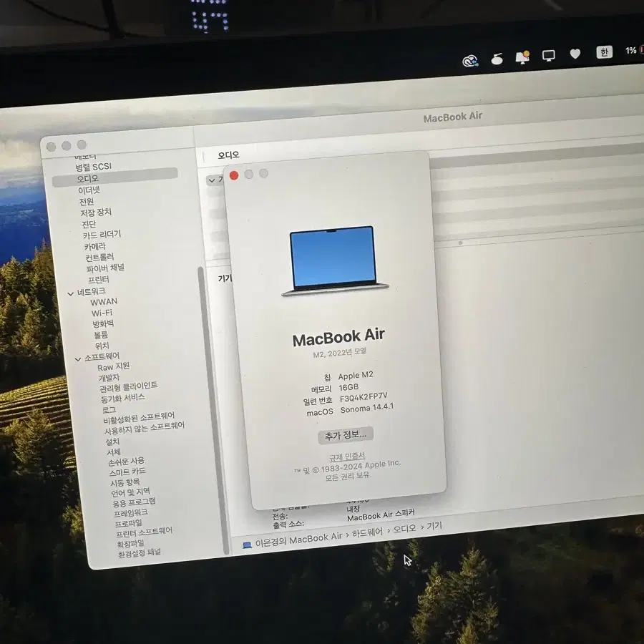644x644 pixels.
Task: Click the sidebar vertical scrollbar
Action: coord(213,411)
